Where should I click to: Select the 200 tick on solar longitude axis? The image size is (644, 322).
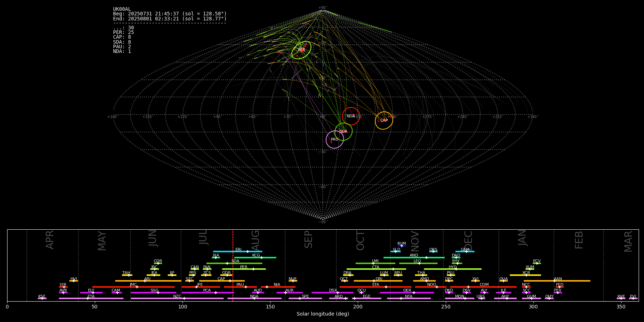(x=358, y=307)
